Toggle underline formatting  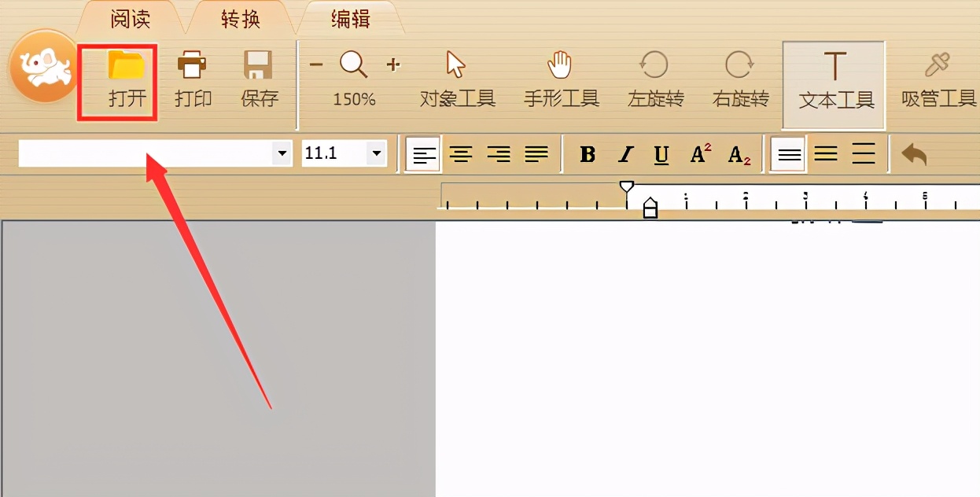pyautogui.click(x=661, y=155)
